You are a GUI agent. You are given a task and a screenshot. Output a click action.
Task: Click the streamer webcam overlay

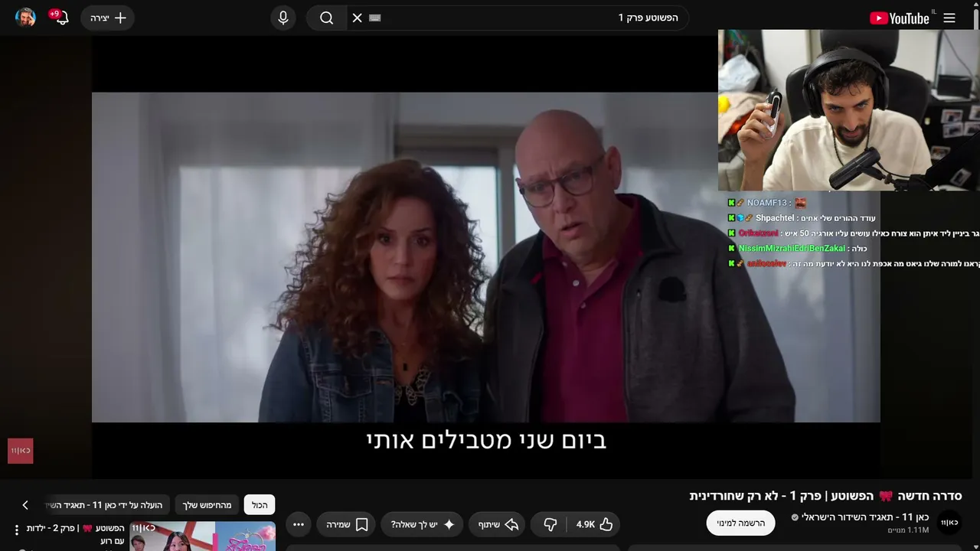click(x=849, y=110)
